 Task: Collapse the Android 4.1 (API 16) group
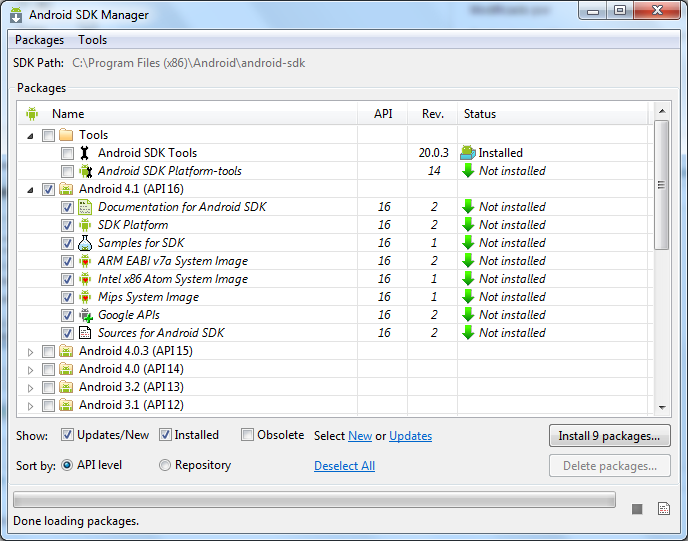coord(30,189)
